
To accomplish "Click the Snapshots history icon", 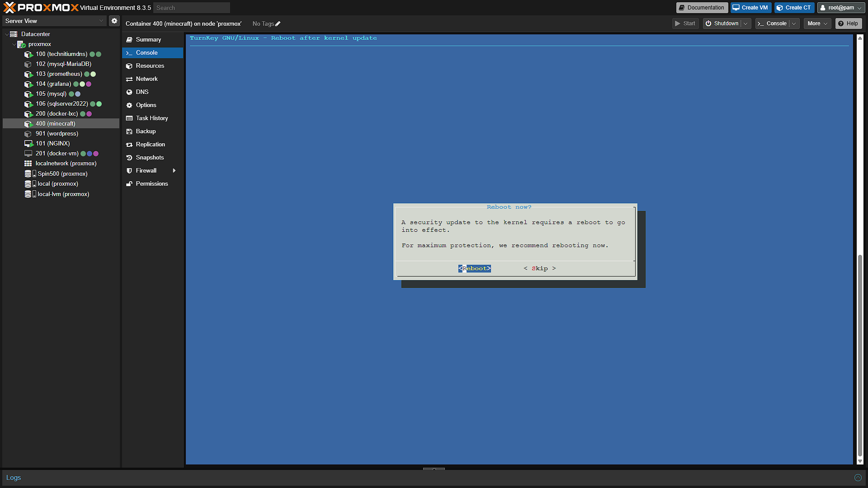I will [x=129, y=158].
